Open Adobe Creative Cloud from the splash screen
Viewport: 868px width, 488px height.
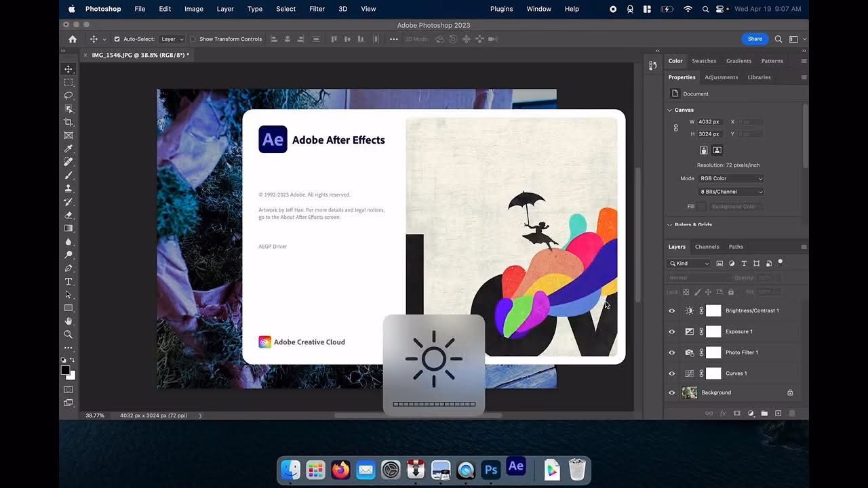coord(302,342)
